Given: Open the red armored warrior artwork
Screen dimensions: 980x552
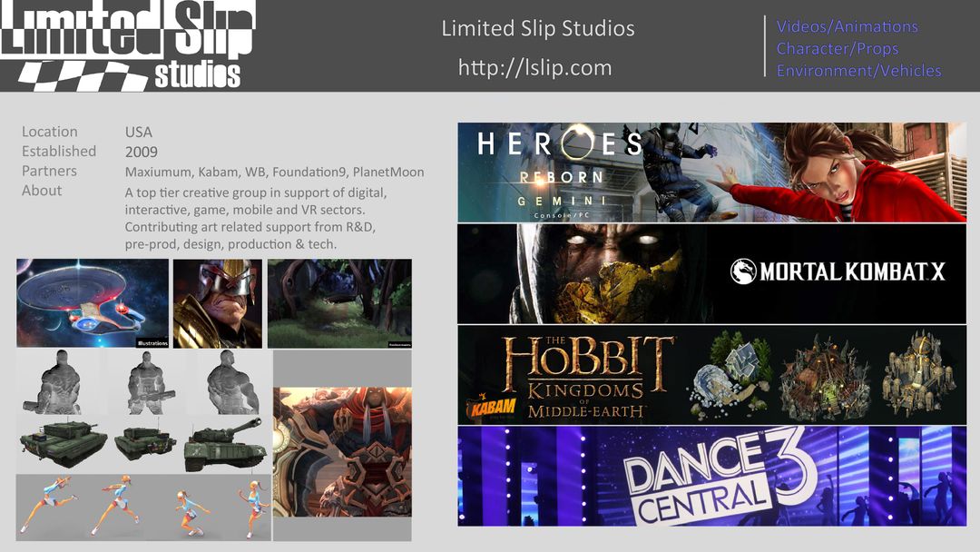Looking at the screenshot, I should (x=342, y=451).
